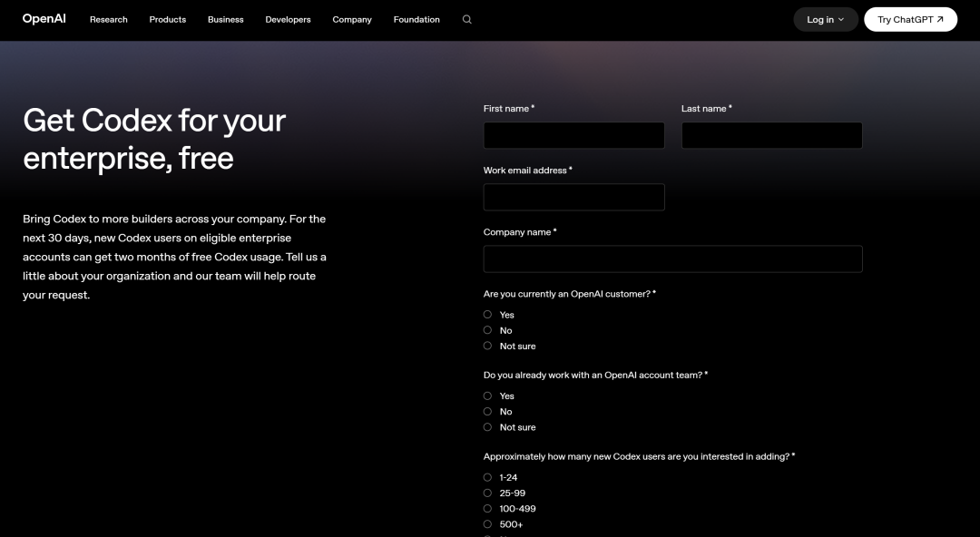The height and width of the screenshot is (537, 980).
Task: Open the Research menu
Action: [109, 19]
